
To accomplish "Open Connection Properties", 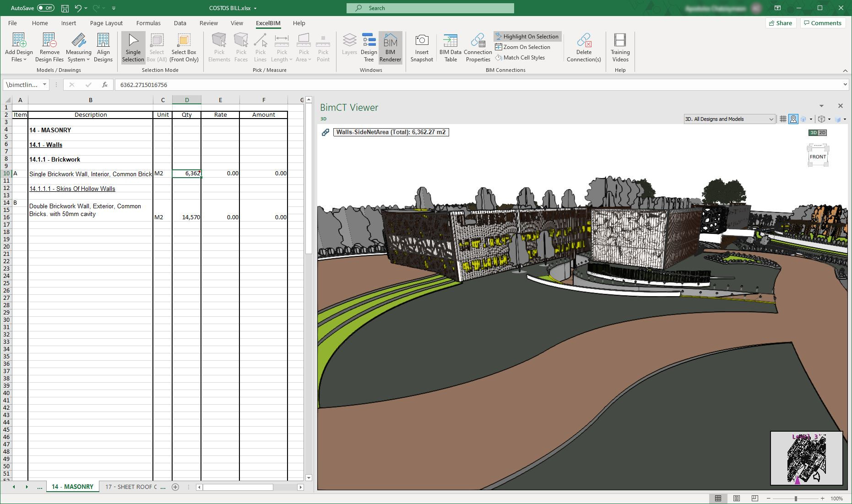I will pos(478,47).
